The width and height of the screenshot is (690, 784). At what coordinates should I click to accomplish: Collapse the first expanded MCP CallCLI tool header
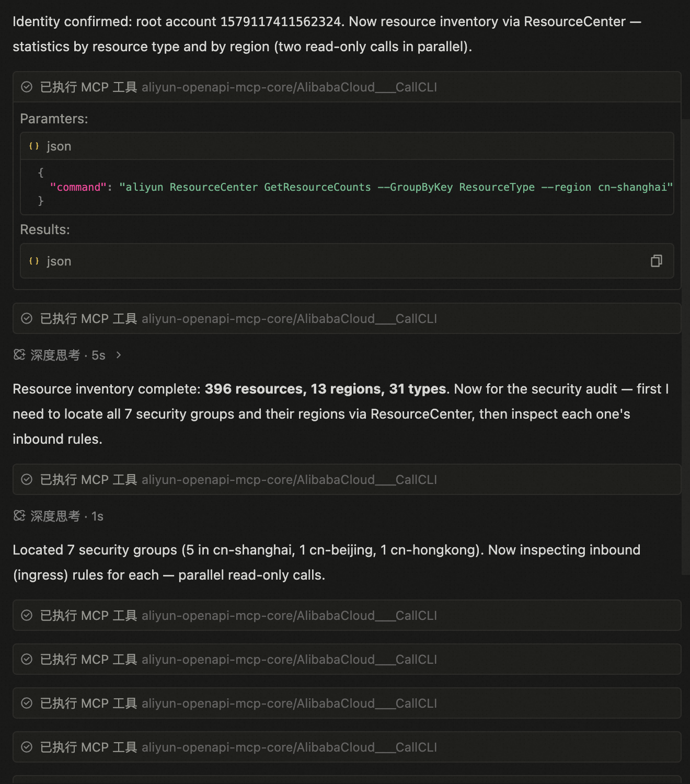coord(347,87)
